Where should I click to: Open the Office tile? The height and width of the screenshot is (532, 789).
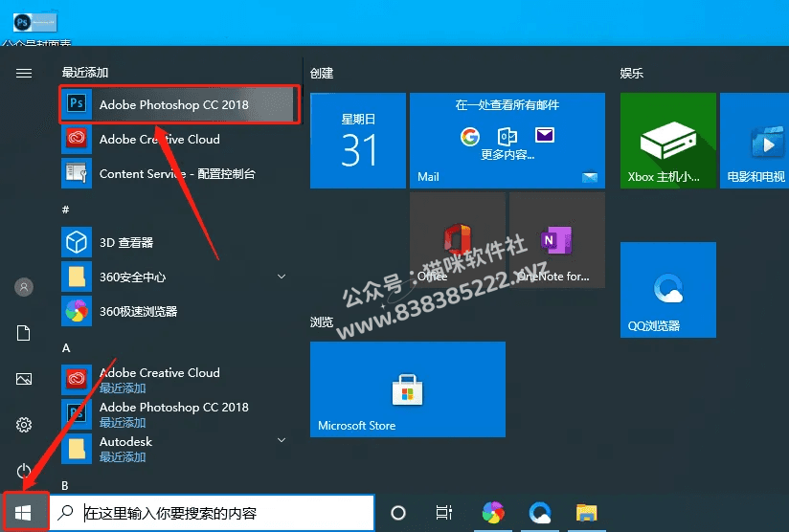pyautogui.click(x=458, y=240)
